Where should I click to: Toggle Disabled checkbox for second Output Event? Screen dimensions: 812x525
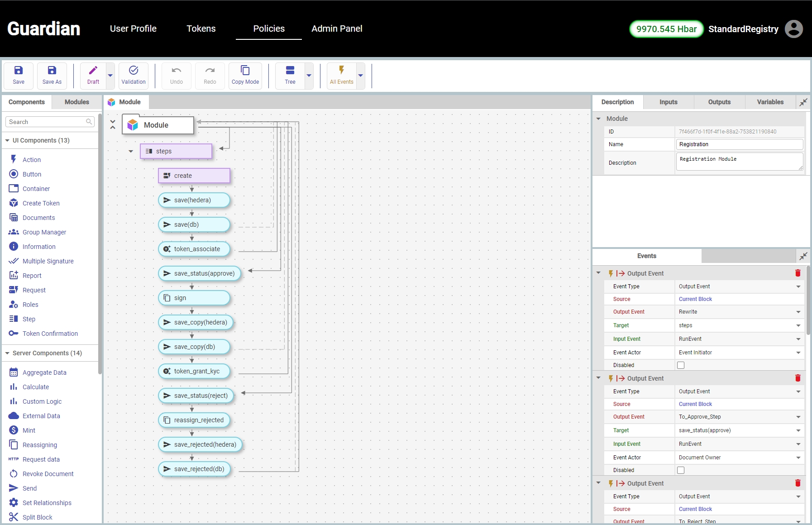[680, 470]
